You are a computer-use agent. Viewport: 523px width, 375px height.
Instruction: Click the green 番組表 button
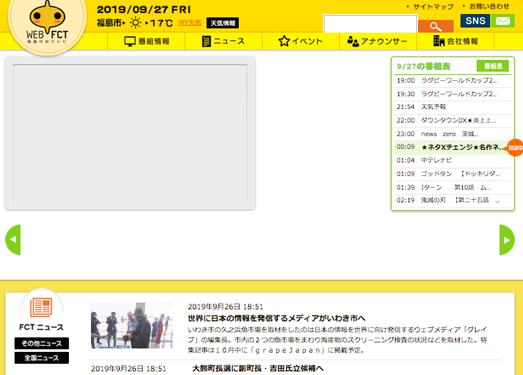pos(493,66)
